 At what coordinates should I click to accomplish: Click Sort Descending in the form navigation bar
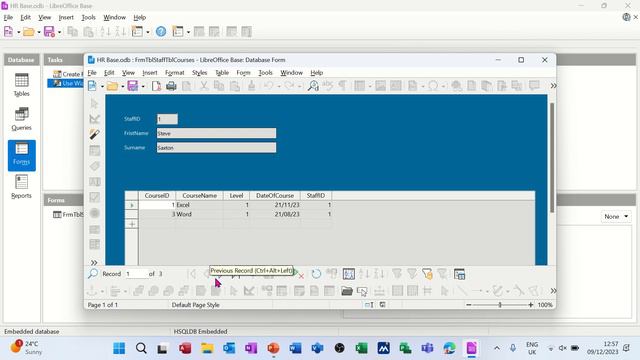coord(379,274)
